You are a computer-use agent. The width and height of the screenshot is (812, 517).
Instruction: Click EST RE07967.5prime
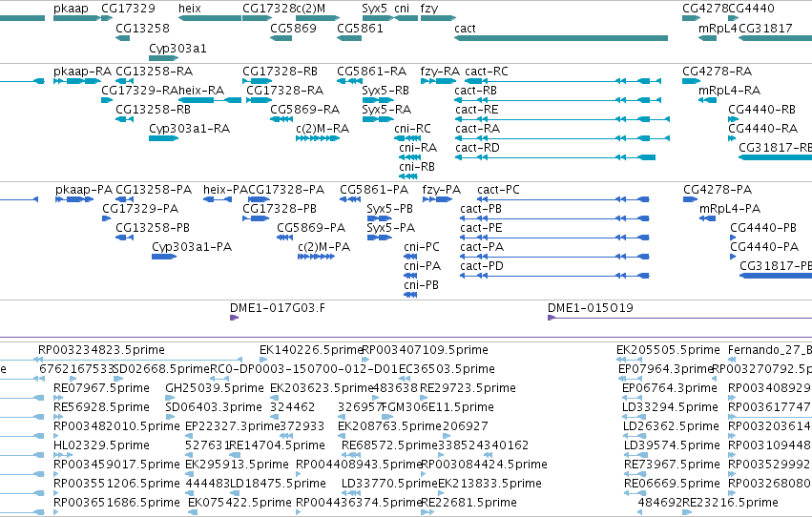(x=58, y=398)
